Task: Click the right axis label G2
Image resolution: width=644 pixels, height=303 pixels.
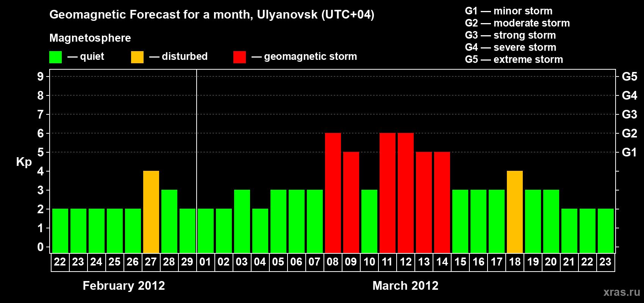Action: pos(630,133)
